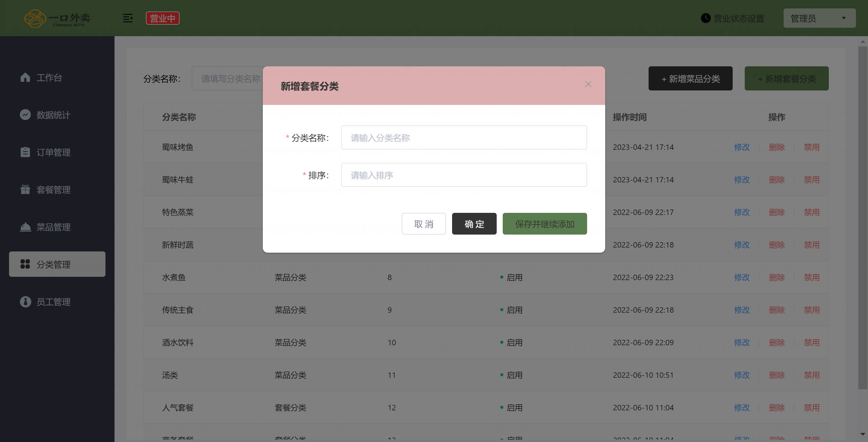This screenshot has height=442, width=868.
Task: Focus the 分类名称 input in the dialog
Action: pyautogui.click(x=464, y=137)
